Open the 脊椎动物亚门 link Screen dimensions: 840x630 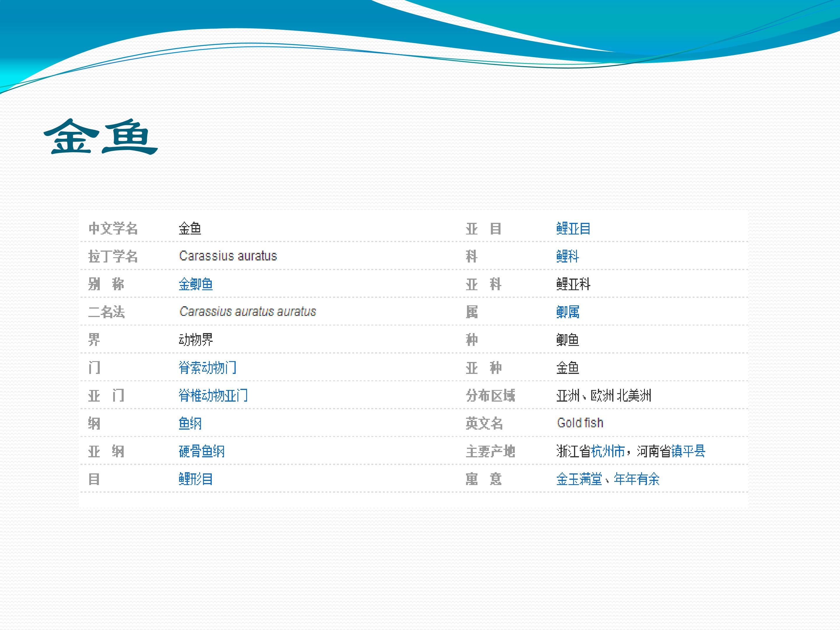click(x=213, y=395)
